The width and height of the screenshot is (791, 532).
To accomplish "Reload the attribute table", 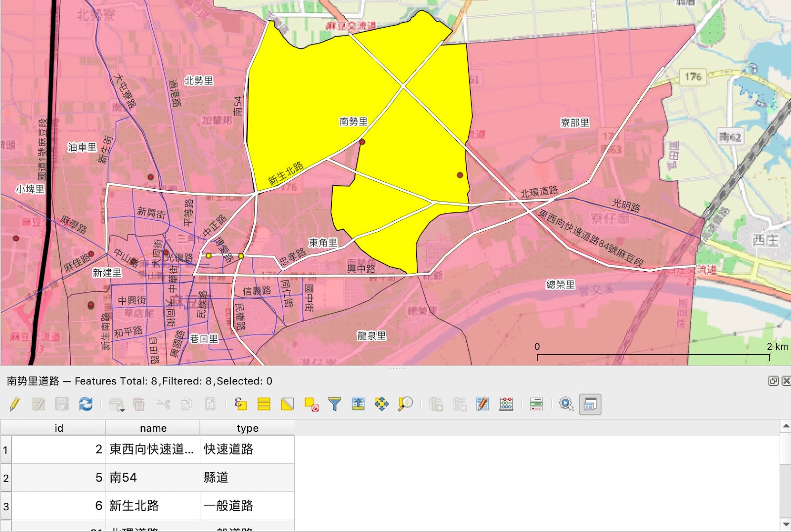I will pyautogui.click(x=86, y=405).
